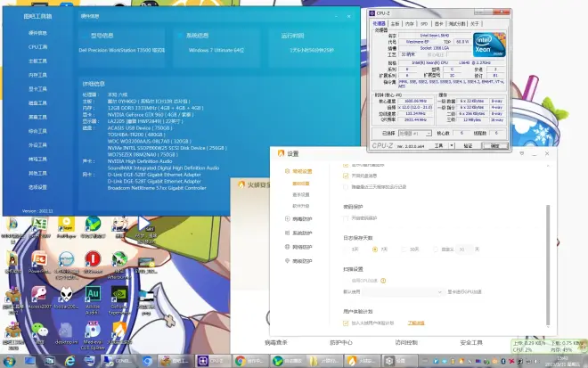The image size is (588, 368).
Task: Toggle the 开启托盘消息 checkbox
Action: (346, 176)
